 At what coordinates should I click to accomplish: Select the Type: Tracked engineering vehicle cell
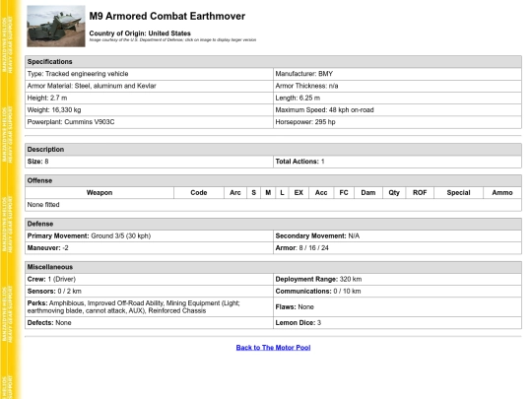(x=149, y=74)
